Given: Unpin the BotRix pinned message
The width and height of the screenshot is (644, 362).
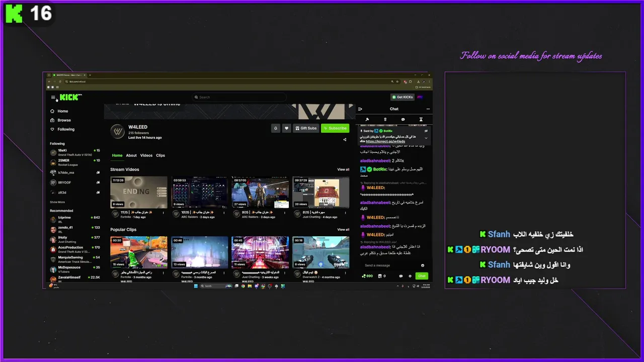Looking at the screenshot, I should click(426, 131).
